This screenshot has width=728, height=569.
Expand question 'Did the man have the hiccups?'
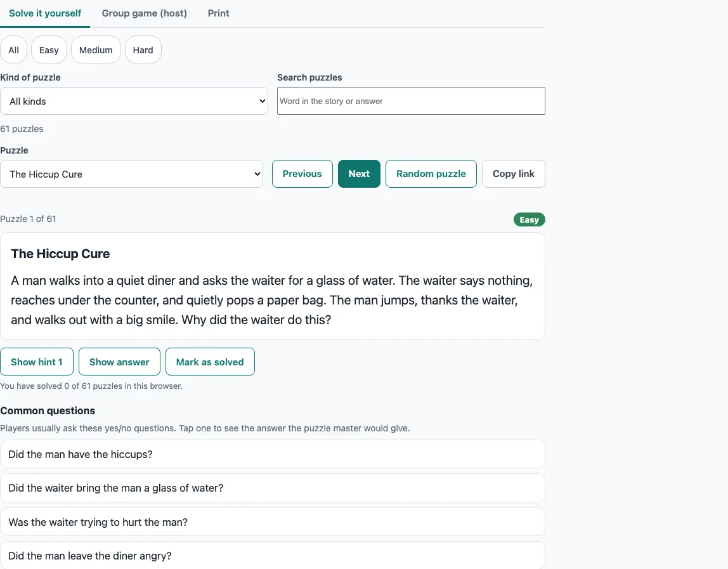click(273, 454)
